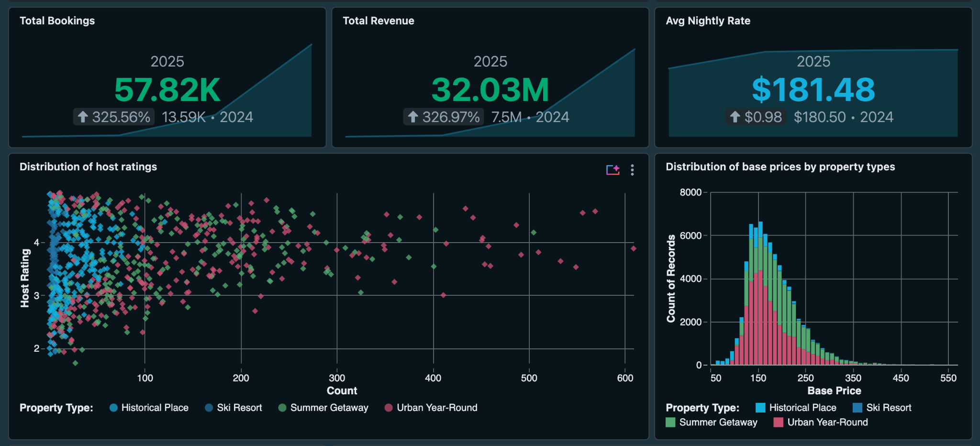Click the Base Price axis label
Image resolution: width=980 pixels, height=446 pixels.
pyautogui.click(x=834, y=390)
